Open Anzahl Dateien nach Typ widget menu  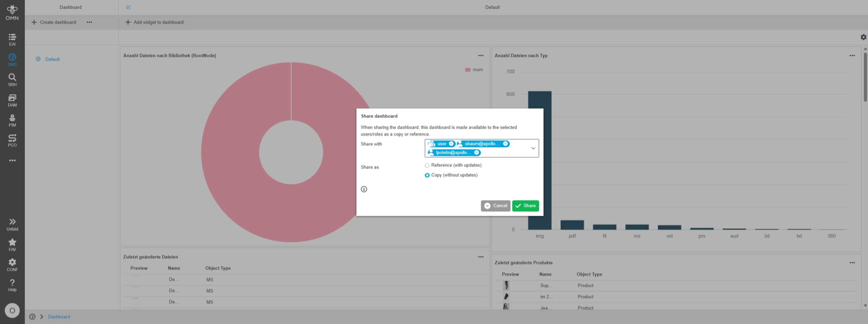tap(852, 56)
